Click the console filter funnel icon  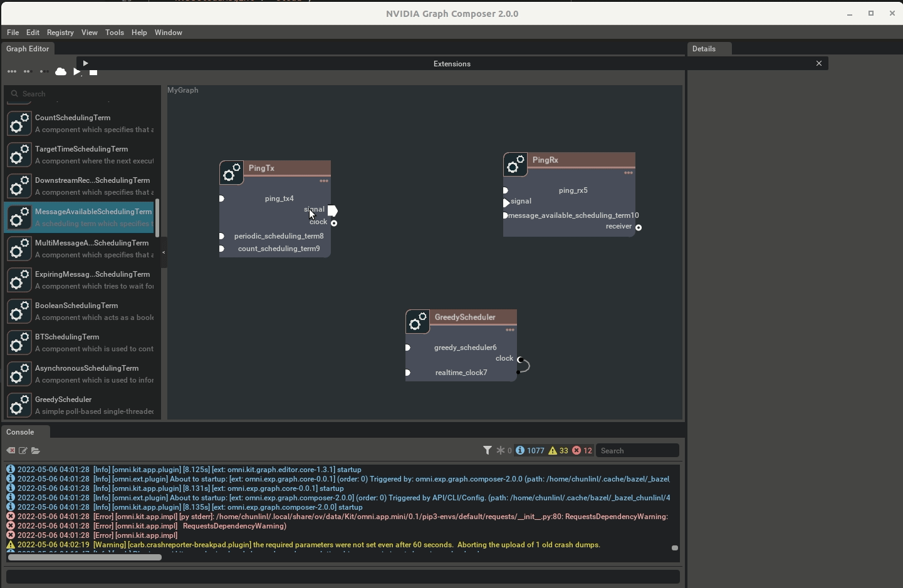(488, 450)
